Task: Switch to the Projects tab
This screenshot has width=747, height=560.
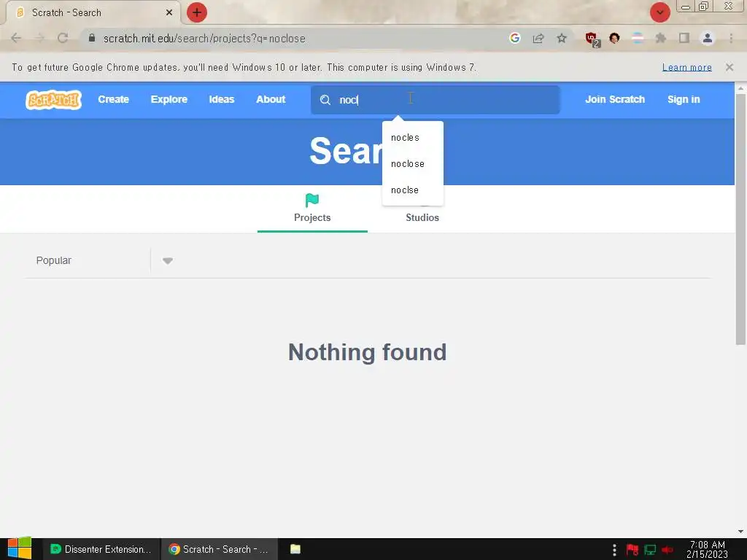Action: coord(312,208)
